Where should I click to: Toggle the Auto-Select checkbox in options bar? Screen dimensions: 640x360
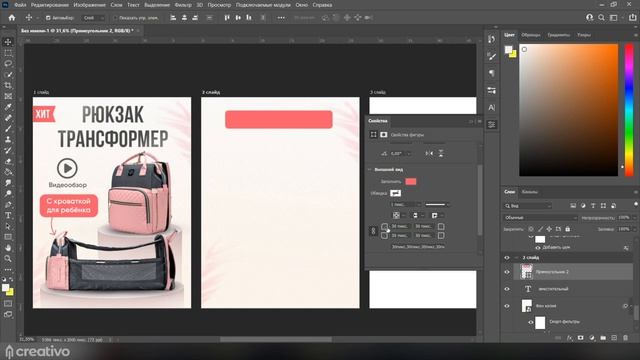pos(48,18)
